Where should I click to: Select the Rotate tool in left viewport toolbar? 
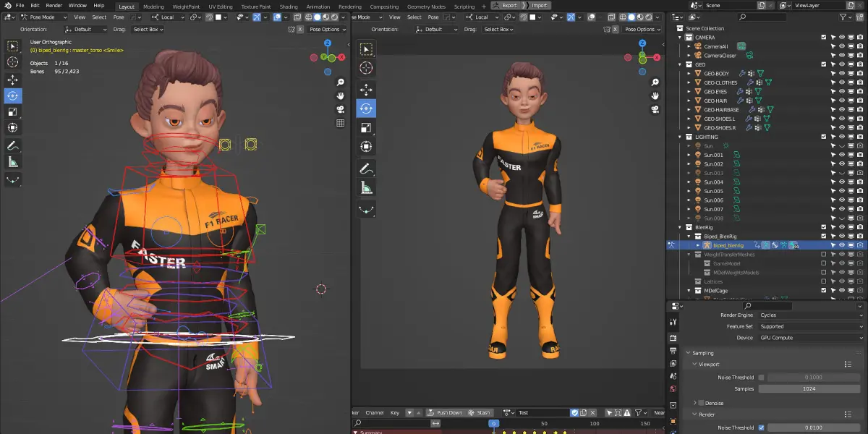tap(13, 95)
